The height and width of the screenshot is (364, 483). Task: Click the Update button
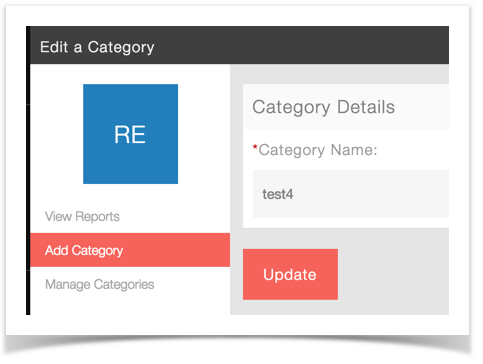[290, 274]
